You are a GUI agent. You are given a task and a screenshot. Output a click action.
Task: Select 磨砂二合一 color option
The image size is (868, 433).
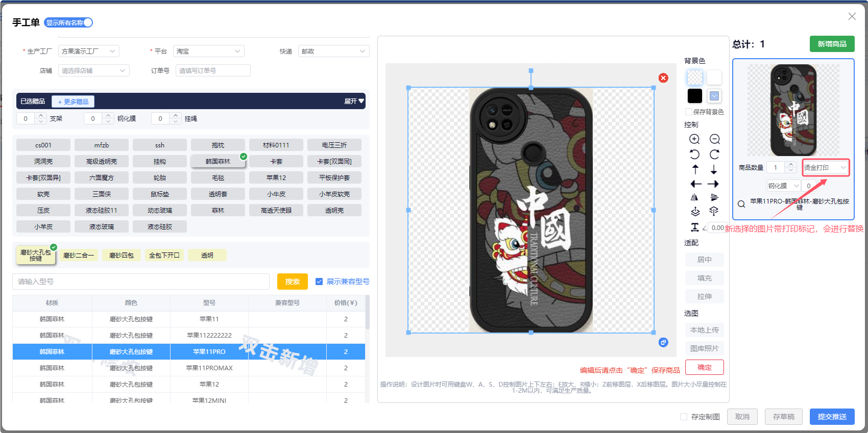click(79, 255)
